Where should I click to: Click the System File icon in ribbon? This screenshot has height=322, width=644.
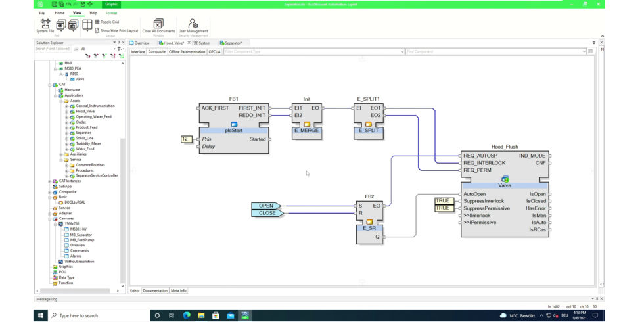click(x=45, y=24)
